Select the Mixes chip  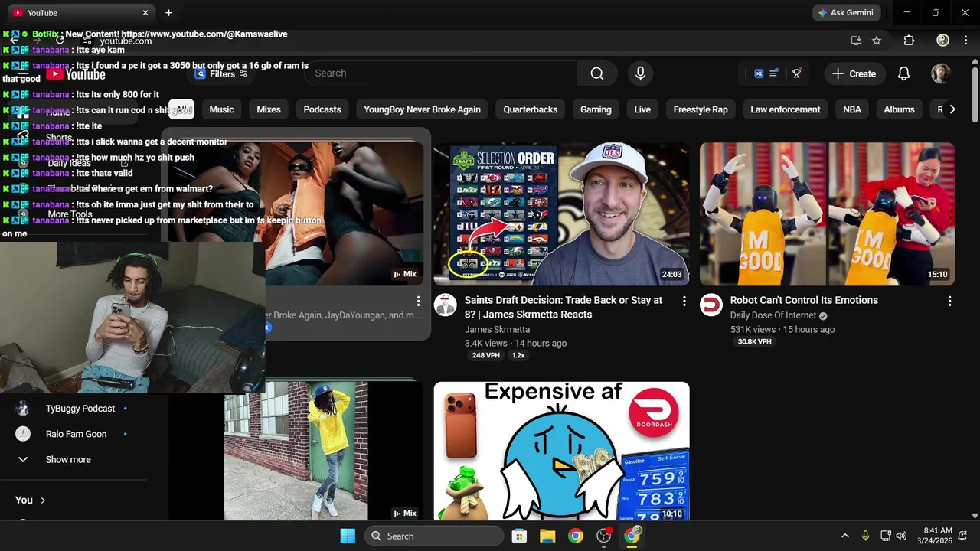point(269,109)
